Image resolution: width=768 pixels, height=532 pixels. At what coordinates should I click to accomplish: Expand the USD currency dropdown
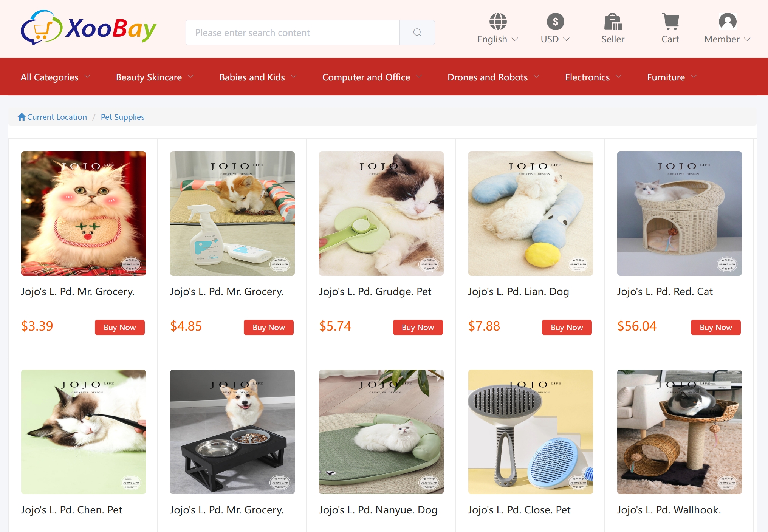coord(555,39)
